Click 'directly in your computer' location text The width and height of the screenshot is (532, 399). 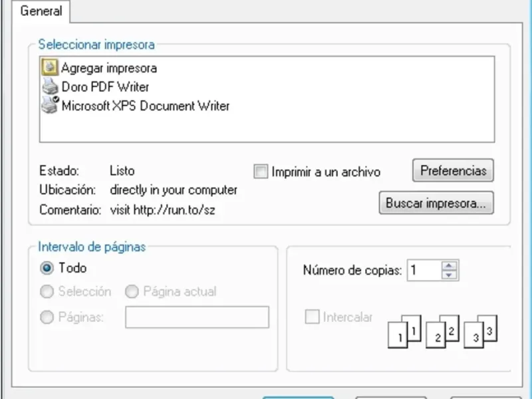[x=174, y=190]
